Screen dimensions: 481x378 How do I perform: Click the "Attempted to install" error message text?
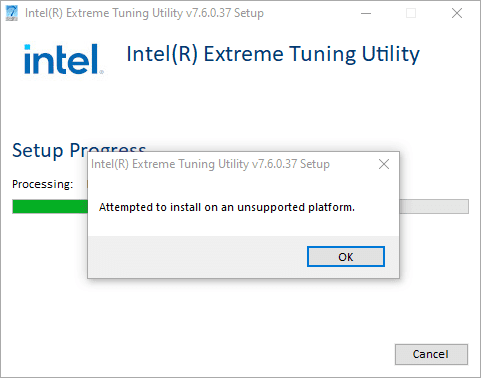pyautogui.click(x=227, y=207)
